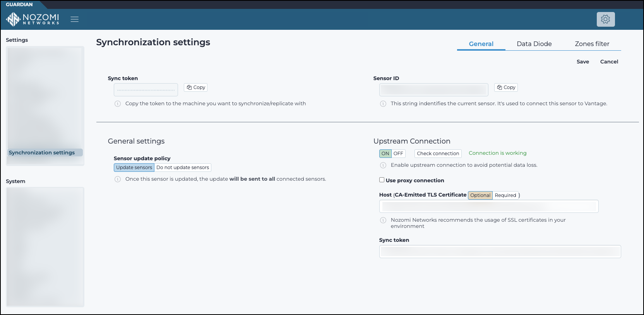
Task: Click the GUARDIAN label at top
Action: click(x=19, y=5)
